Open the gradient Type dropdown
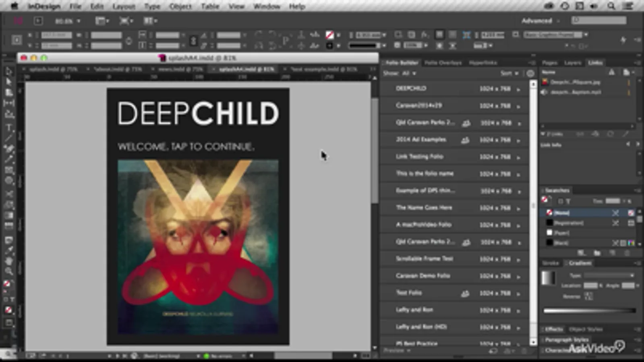 pyautogui.click(x=609, y=276)
